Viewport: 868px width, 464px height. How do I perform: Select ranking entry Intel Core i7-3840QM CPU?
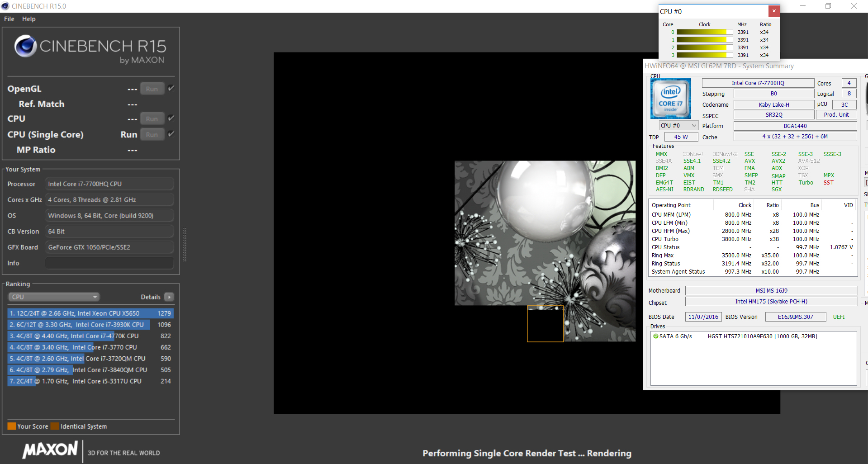point(90,369)
